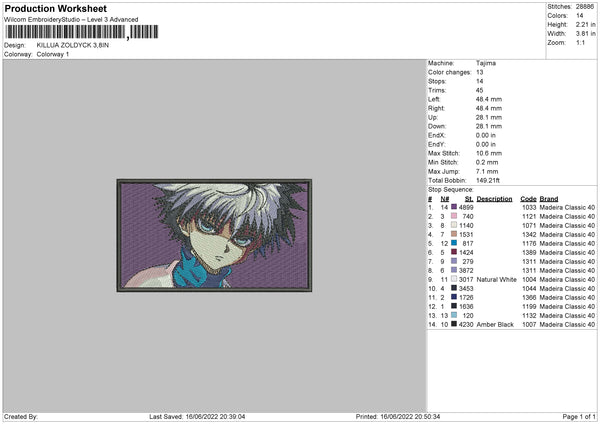Click the maroon swatch for code 1389
Image resolution: width=600 pixels, height=424 pixels.
coord(454,252)
